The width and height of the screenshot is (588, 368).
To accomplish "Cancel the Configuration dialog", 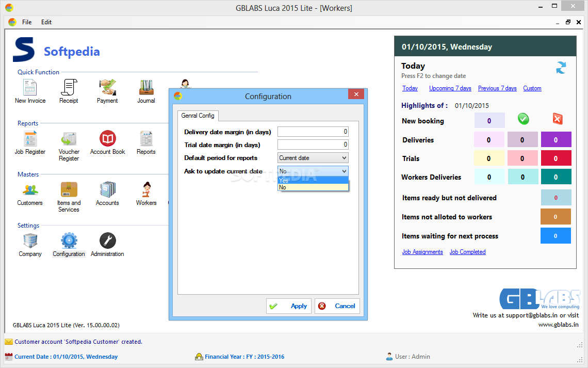I will [x=337, y=306].
